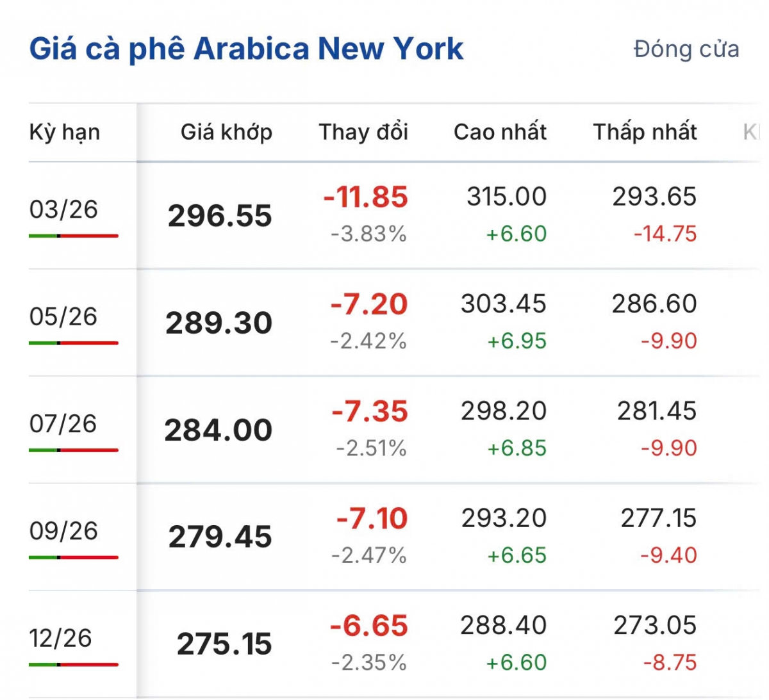Click the 'Cao nhất' column header
Screen dimensions: 769x700
[x=500, y=133]
